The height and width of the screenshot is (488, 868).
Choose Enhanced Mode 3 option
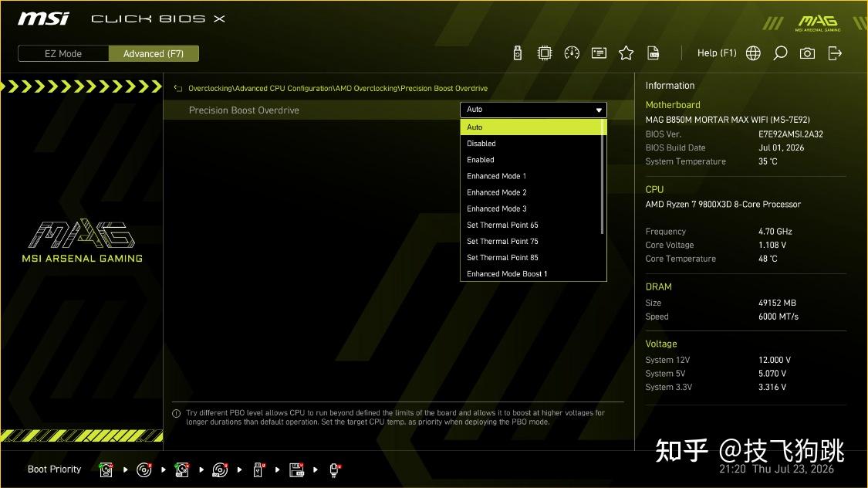531,208
